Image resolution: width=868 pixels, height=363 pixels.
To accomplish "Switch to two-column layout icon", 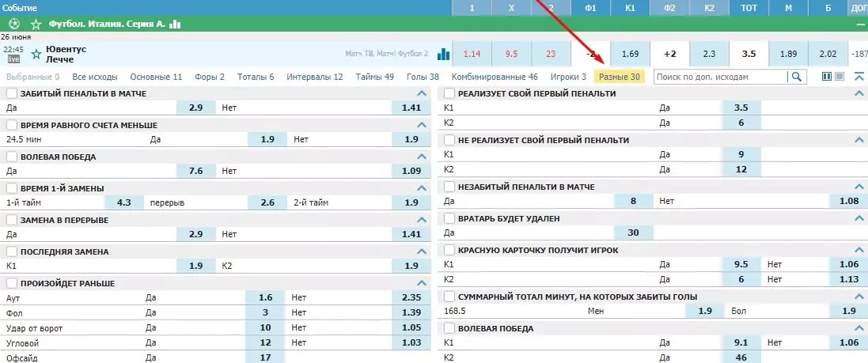I will pos(827,77).
